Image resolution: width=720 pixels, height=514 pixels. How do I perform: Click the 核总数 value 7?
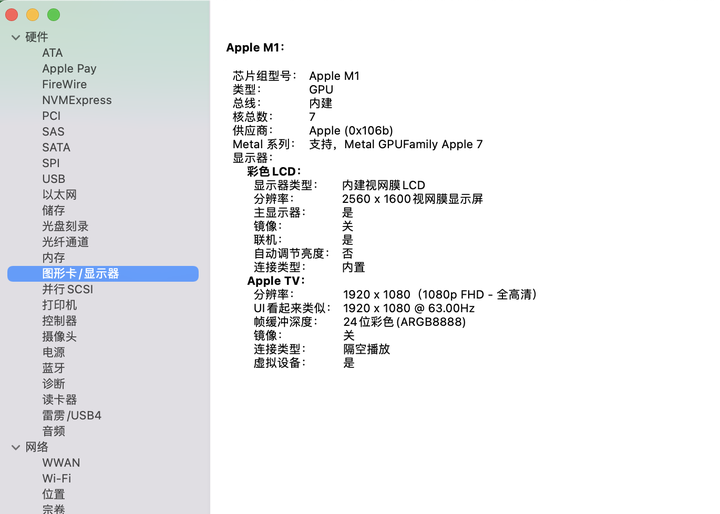coord(312,117)
